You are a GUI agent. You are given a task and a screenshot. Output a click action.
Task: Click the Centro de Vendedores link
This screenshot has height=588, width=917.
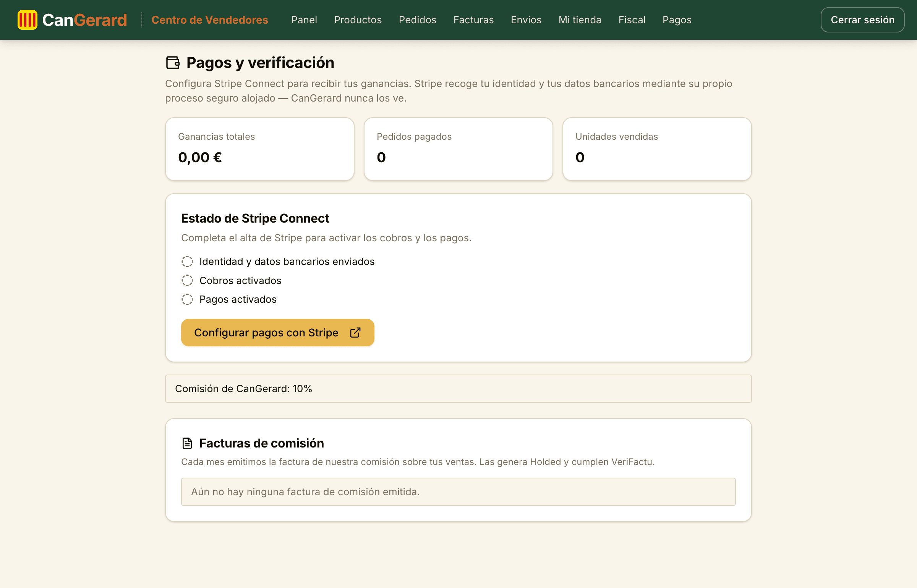click(210, 20)
